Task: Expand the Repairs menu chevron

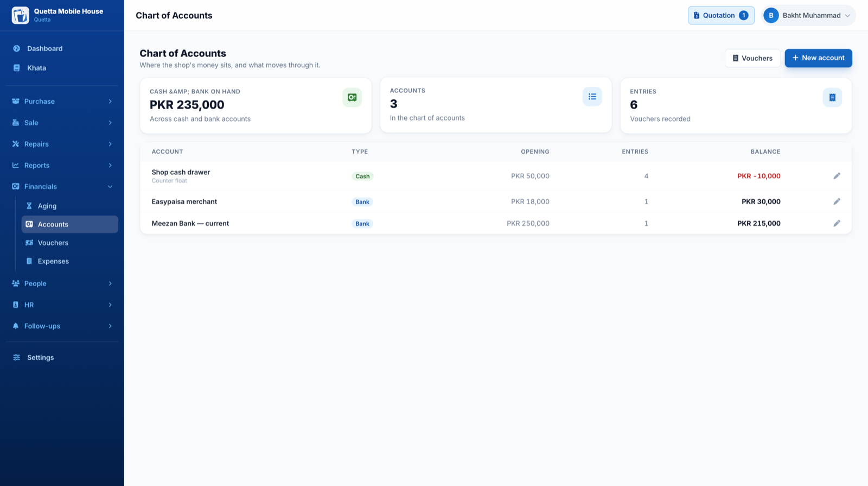Action: pos(110,144)
